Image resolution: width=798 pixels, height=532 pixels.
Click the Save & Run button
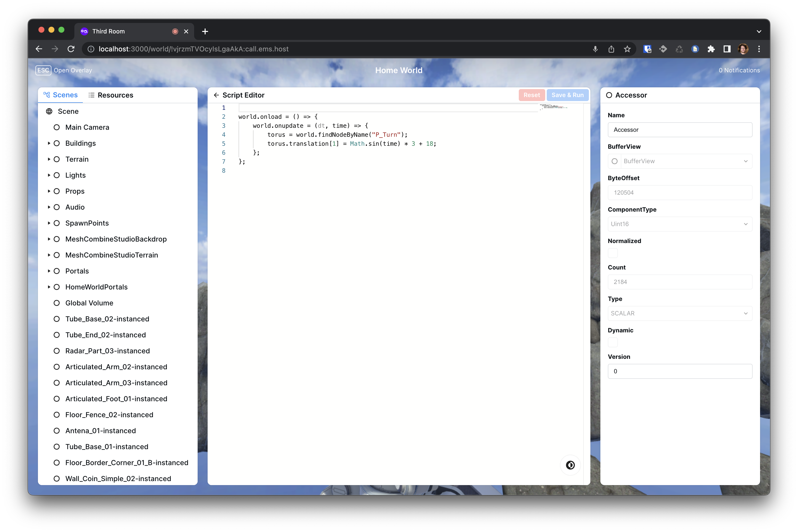(568, 95)
